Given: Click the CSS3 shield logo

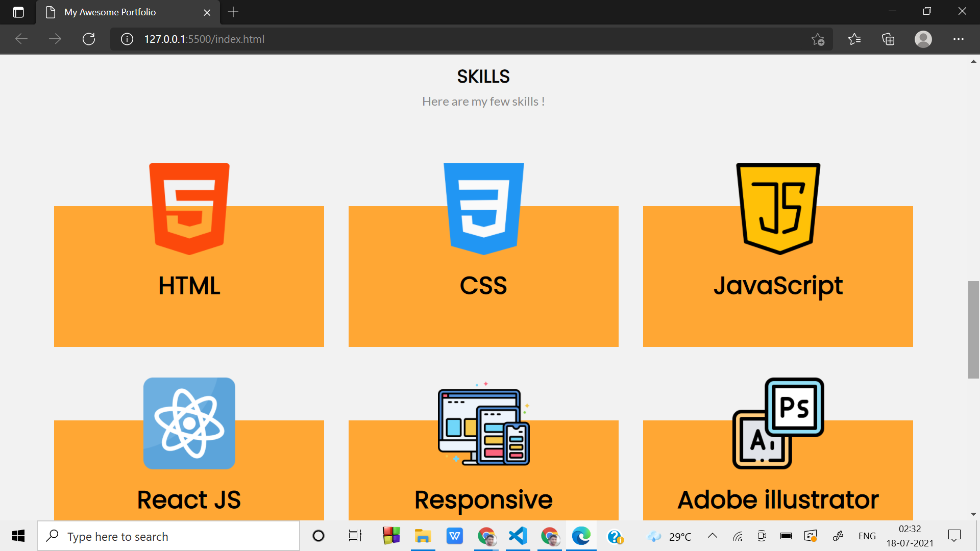Looking at the screenshot, I should (x=484, y=209).
